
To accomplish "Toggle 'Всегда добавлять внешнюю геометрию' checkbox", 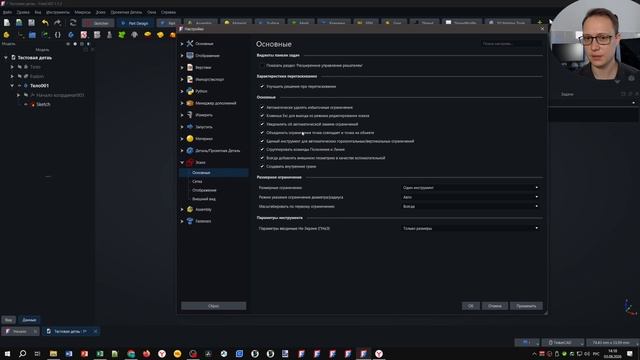I will point(262,158).
